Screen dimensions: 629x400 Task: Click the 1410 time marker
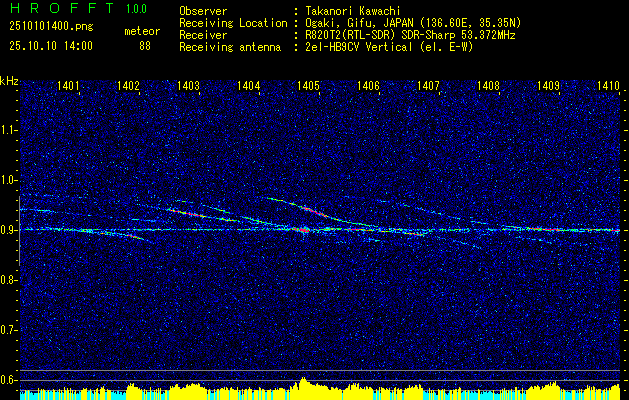click(x=609, y=85)
